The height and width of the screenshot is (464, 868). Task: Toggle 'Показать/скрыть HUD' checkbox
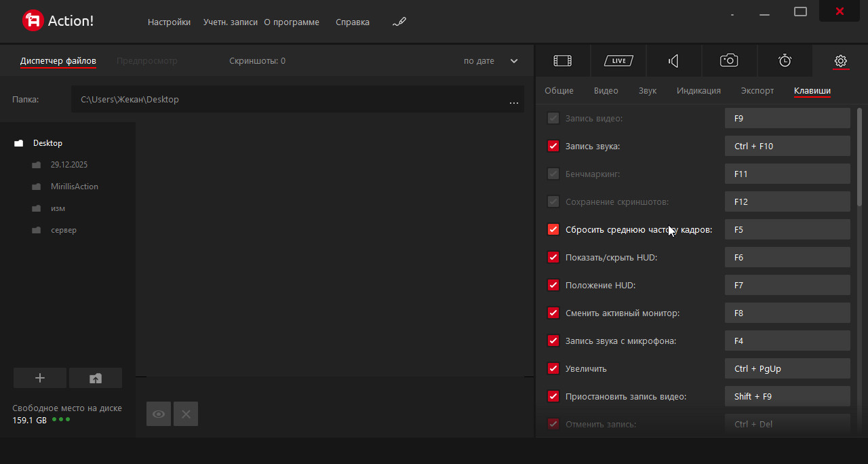(553, 257)
